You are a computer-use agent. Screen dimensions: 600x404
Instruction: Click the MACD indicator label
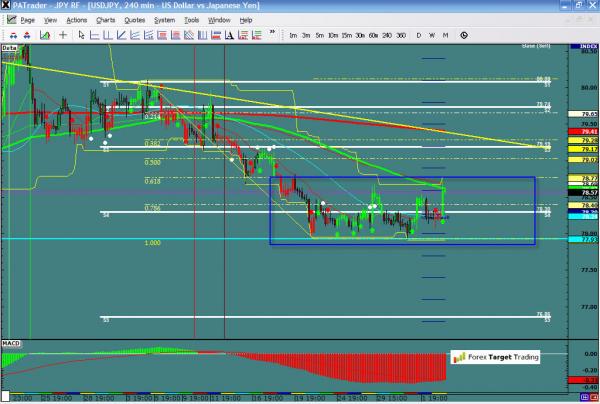pos(12,343)
